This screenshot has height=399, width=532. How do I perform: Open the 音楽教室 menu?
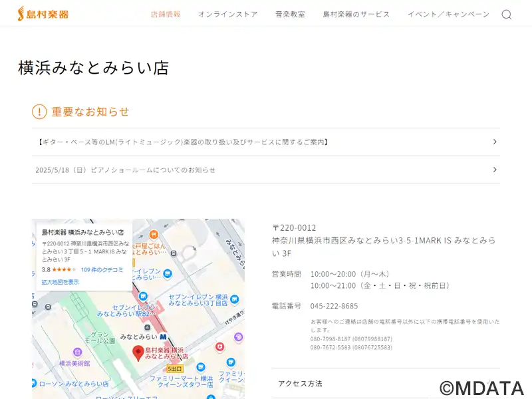tap(290, 14)
